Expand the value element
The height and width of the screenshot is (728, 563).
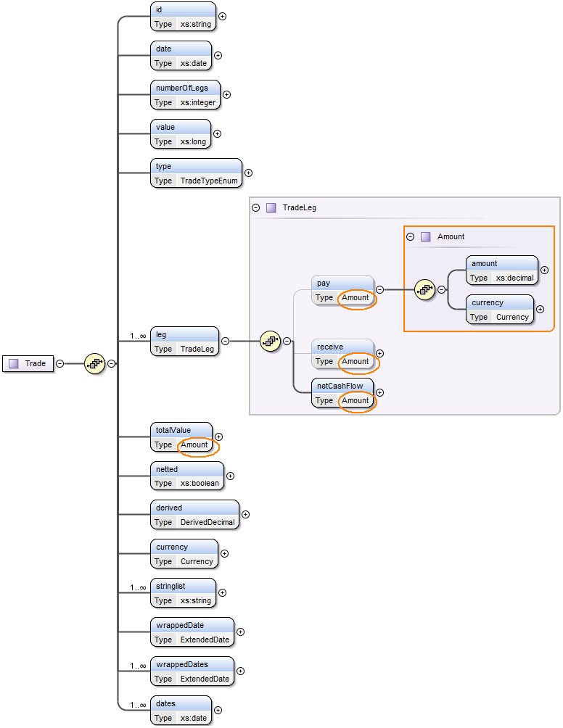[217, 133]
